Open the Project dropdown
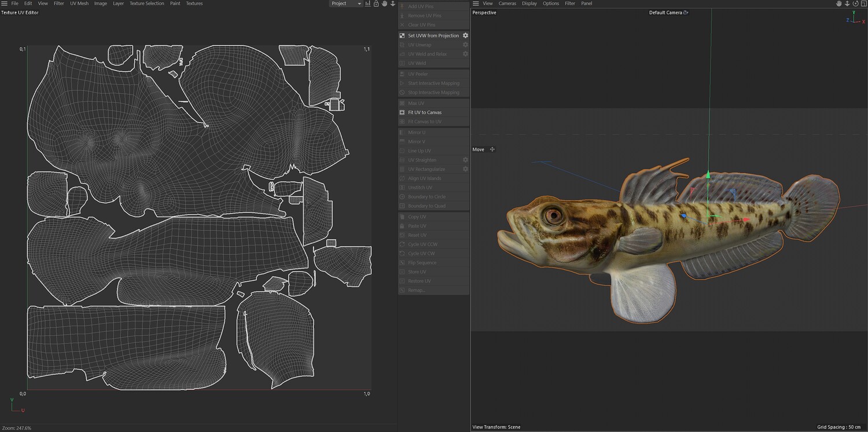The image size is (868, 432). click(345, 3)
